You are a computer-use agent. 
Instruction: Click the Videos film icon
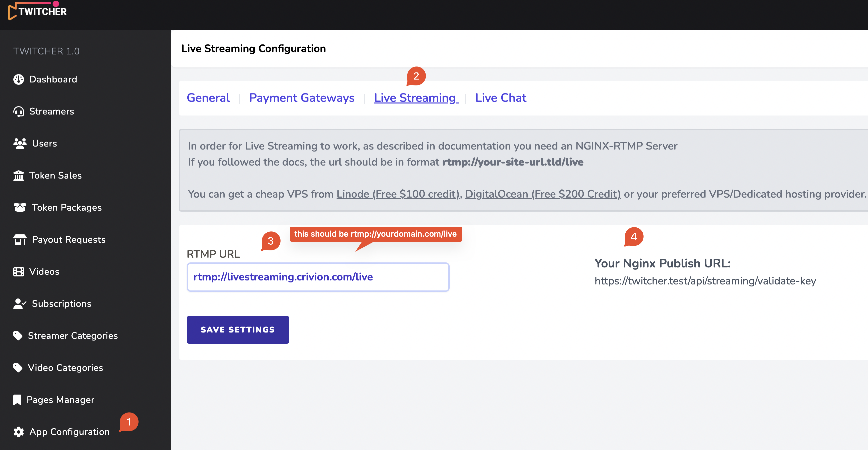[x=19, y=271]
